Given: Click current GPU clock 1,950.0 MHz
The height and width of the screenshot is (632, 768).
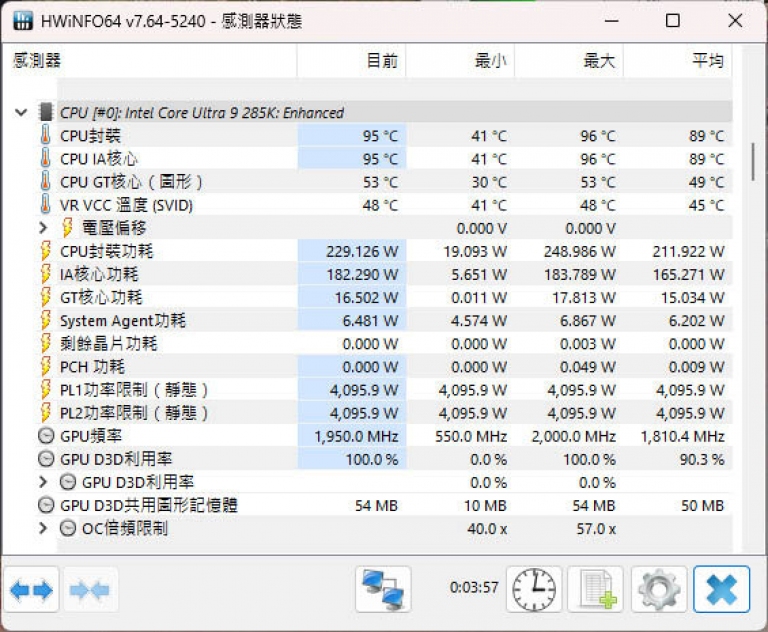Looking at the screenshot, I should pyautogui.click(x=356, y=436).
